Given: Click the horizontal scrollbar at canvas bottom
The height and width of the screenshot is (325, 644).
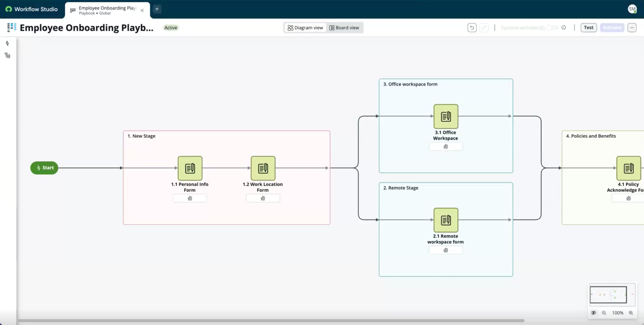Looking at the screenshot, I should coord(271,321).
